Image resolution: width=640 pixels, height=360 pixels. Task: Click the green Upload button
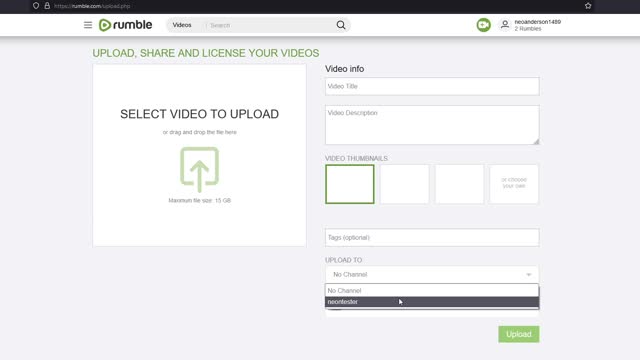point(518,334)
